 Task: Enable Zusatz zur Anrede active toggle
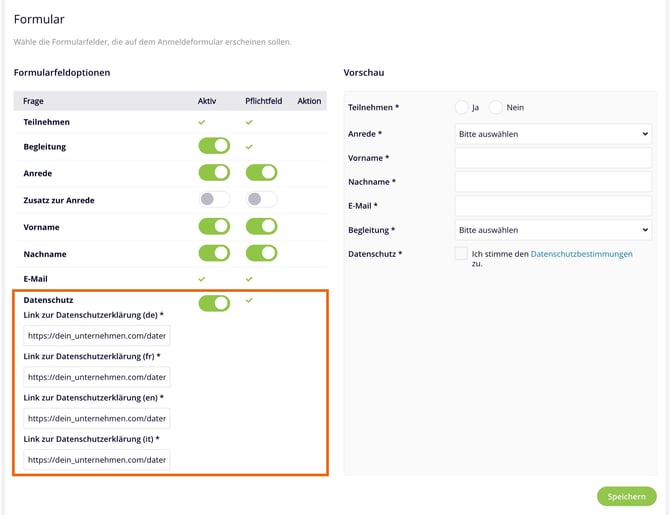[214, 200]
